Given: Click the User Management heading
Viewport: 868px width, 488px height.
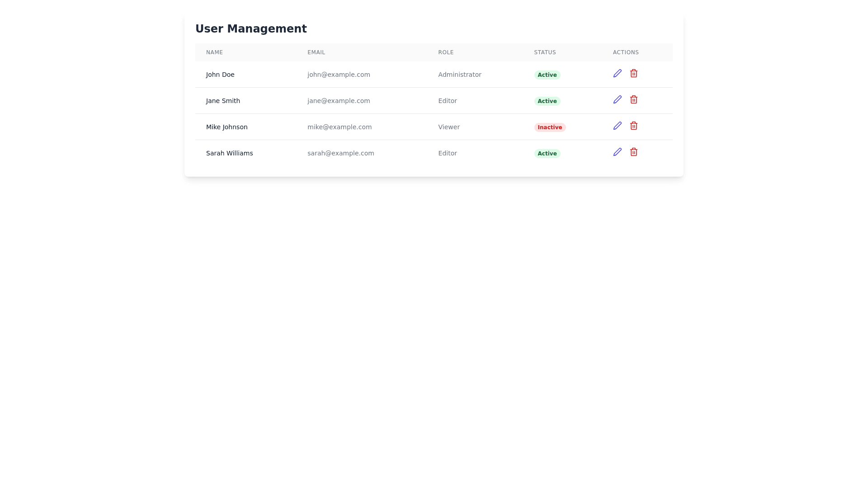Looking at the screenshot, I should coord(251,29).
